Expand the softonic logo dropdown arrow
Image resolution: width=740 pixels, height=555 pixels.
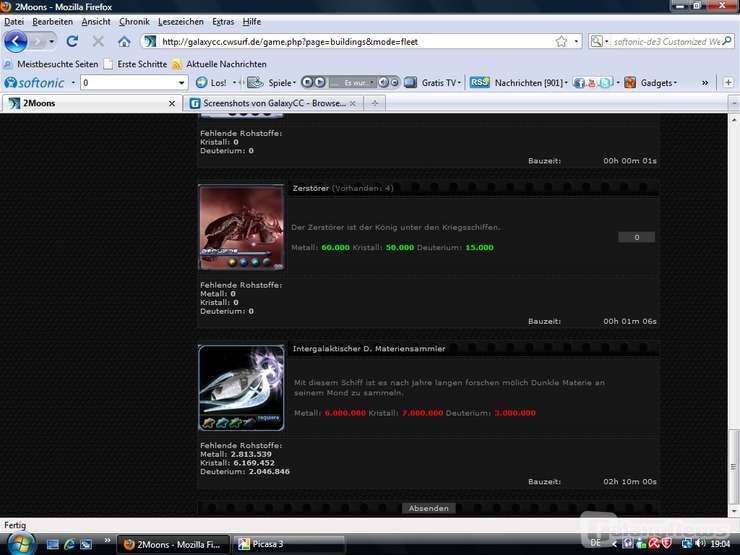click(x=73, y=83)
